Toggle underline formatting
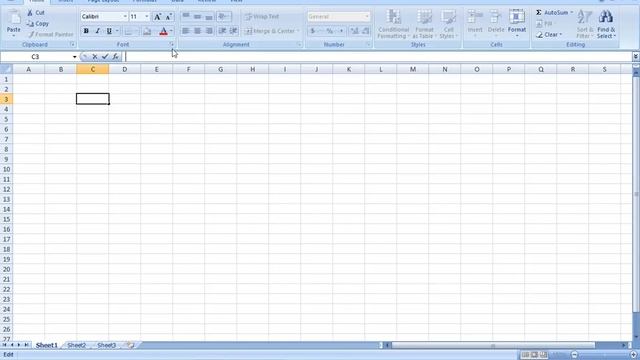Viewport: 640px width, 360px height. 109,31
